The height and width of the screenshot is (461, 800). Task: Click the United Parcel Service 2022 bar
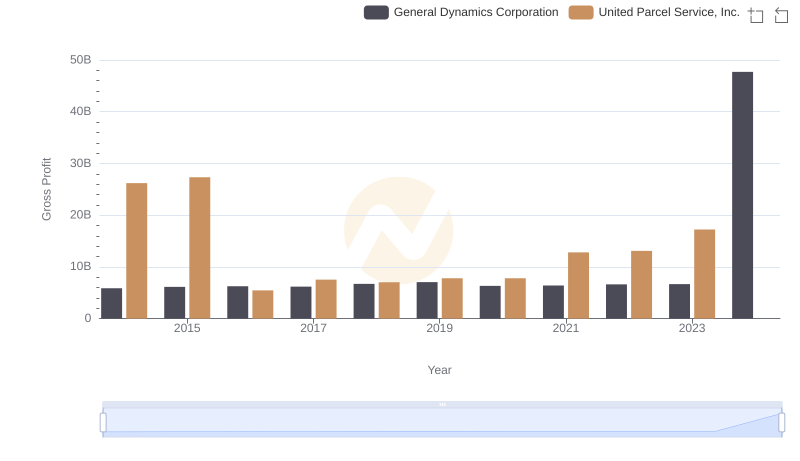641,285
